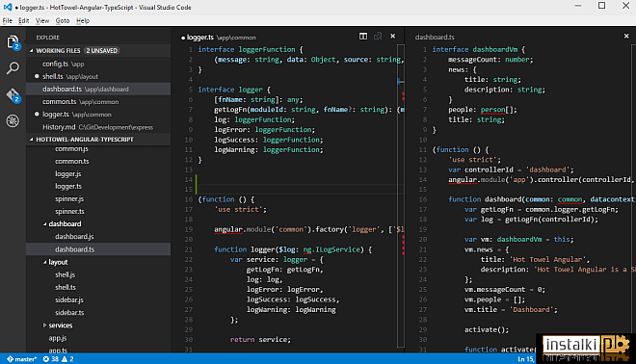
Task: Select the dashboard.ts editor title
Action: [435, 37]
